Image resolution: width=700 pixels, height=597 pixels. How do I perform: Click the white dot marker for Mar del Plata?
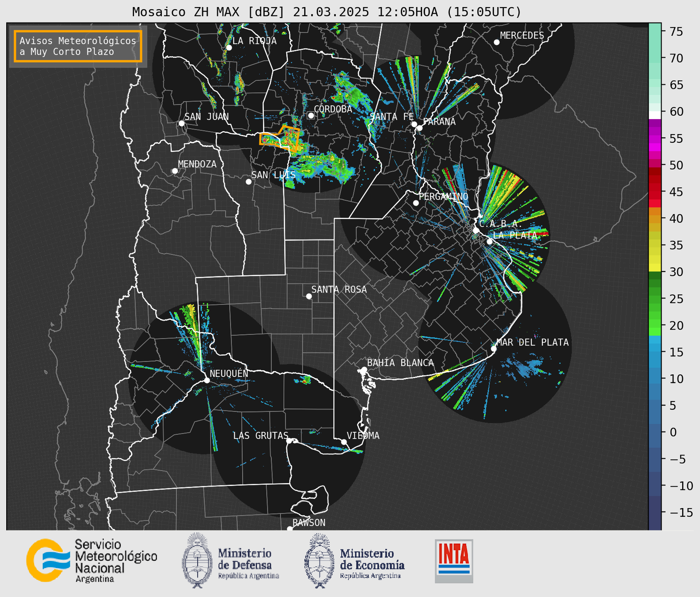[494, 349]
